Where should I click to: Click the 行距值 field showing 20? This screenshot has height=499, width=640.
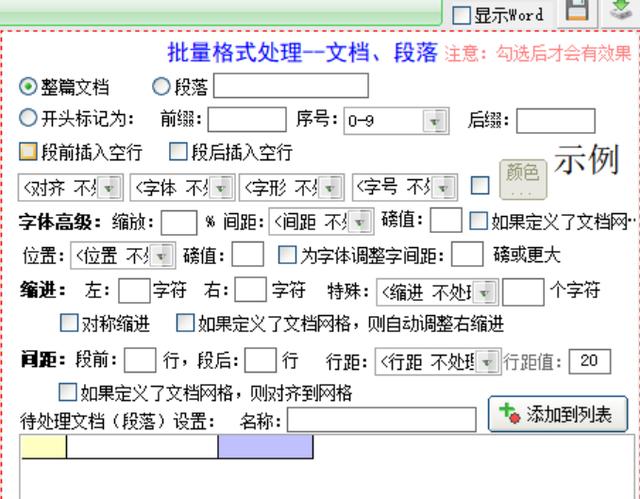pyautogui.click(x=590, y=361)
